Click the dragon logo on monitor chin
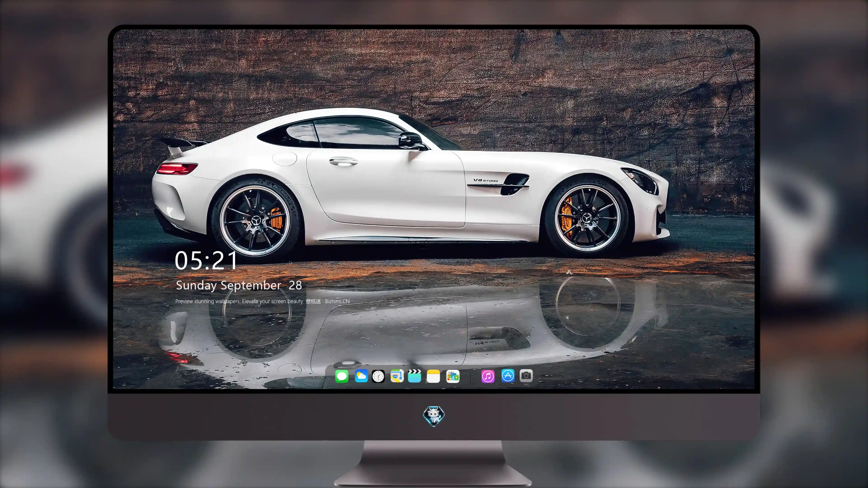The height and width of the screenshot is (488, 868). click(x=434, y=416)
